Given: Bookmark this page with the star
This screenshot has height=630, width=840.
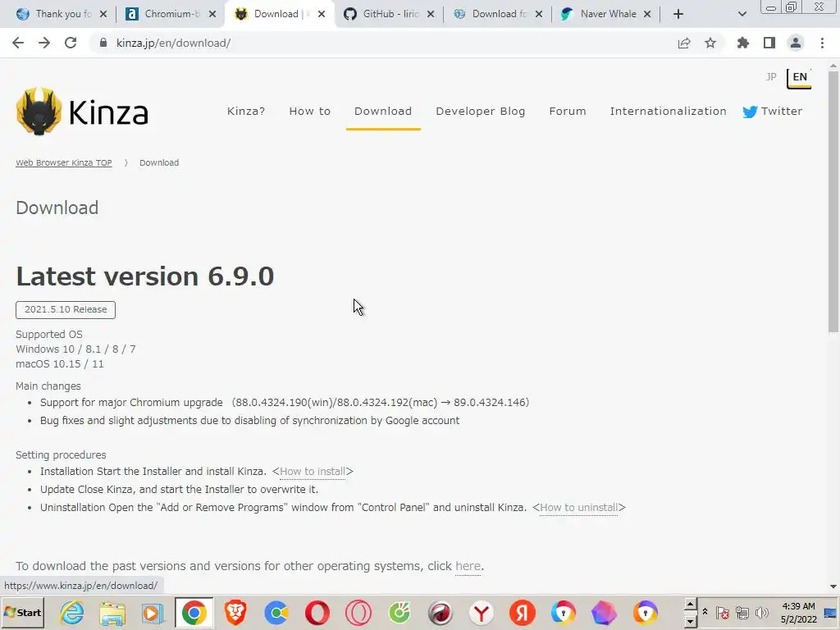Looking at the screenshot, I should click(x=710, y=43).
